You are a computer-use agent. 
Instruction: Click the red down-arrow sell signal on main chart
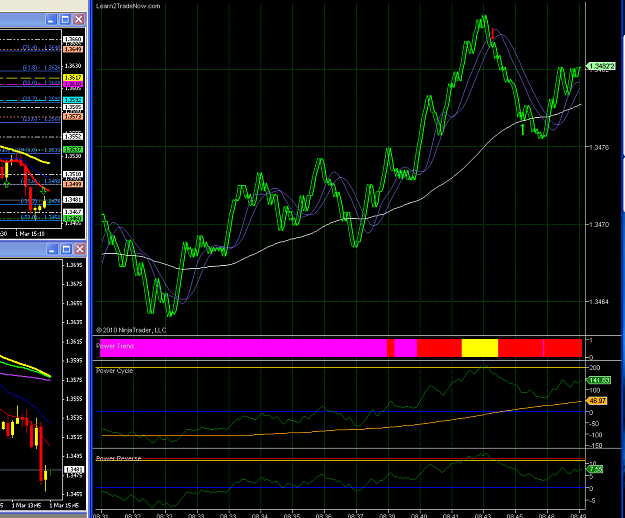tap(493, 33)
